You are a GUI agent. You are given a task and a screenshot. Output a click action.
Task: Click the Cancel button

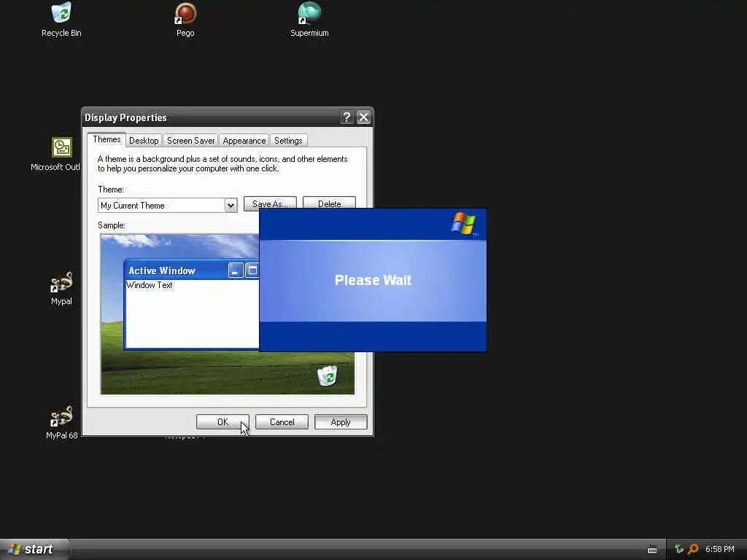point(282,422)
